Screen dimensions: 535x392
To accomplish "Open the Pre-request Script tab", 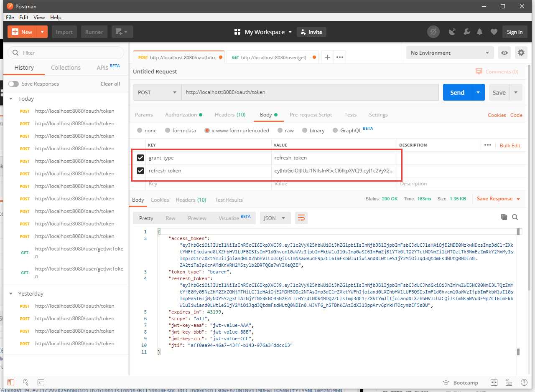I will tap(311, 115).
